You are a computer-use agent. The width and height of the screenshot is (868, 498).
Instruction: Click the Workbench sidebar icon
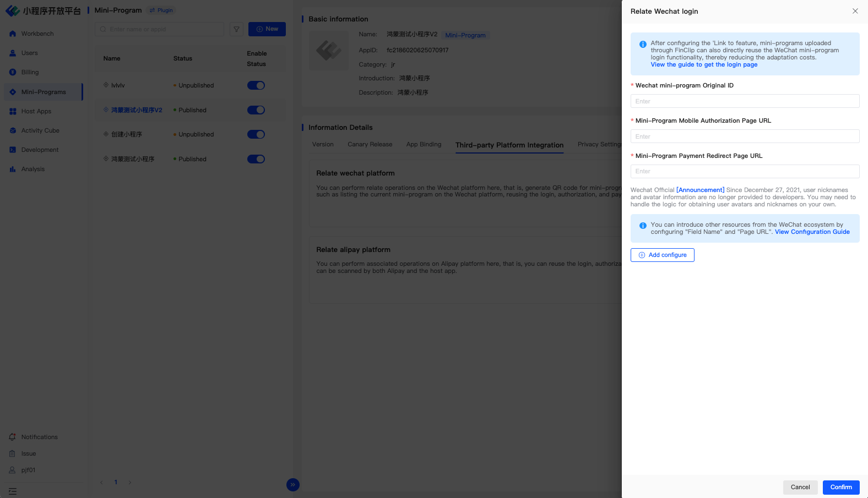pyautogui.click(x=13, y=34)
